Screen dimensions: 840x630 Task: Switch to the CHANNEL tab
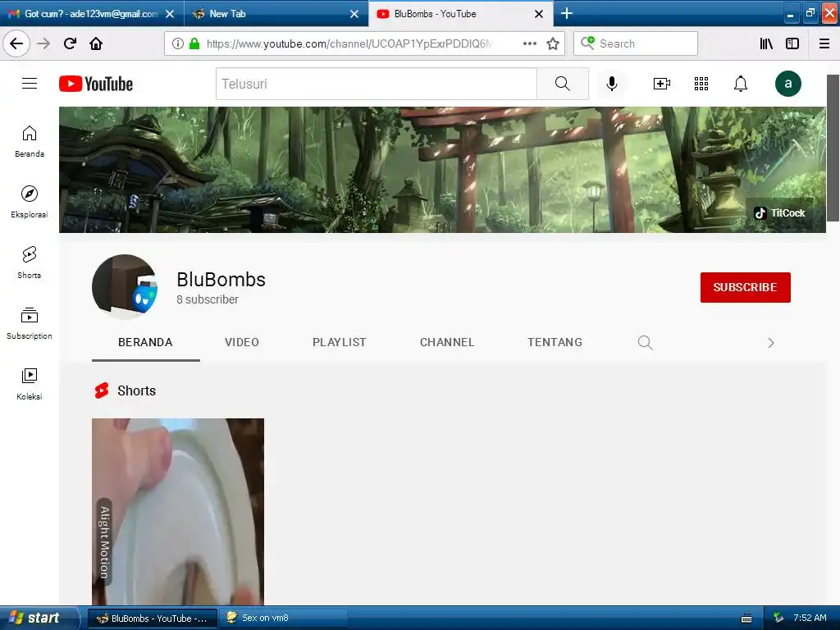(447, 342)
